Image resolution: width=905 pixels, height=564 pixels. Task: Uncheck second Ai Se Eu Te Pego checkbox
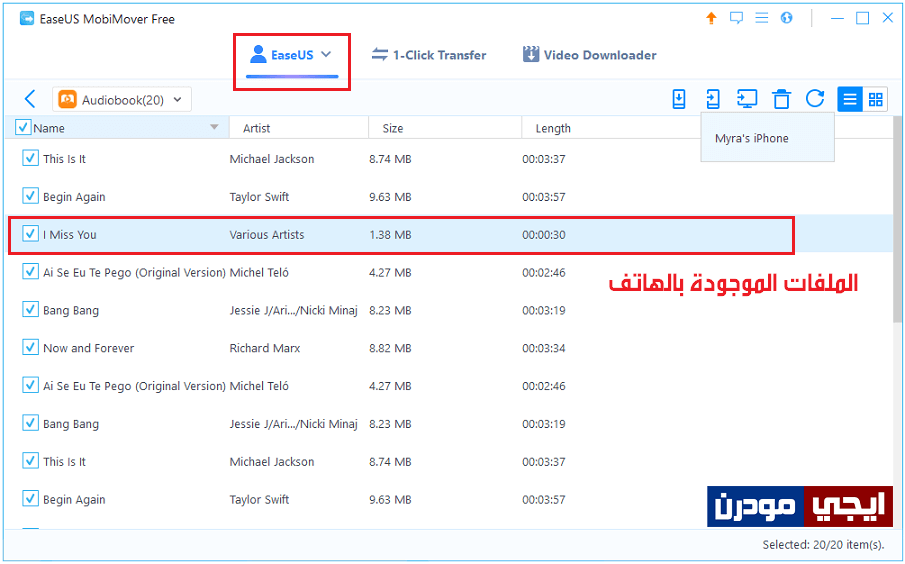point(30,385)
